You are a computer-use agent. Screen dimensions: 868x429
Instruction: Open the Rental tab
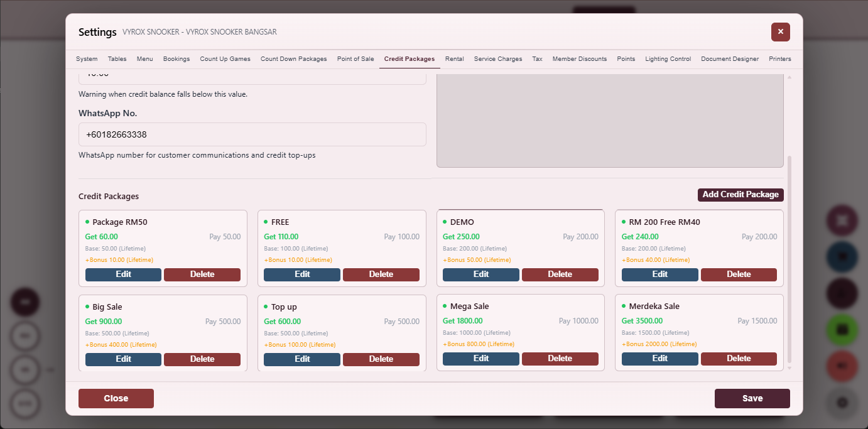455,59
